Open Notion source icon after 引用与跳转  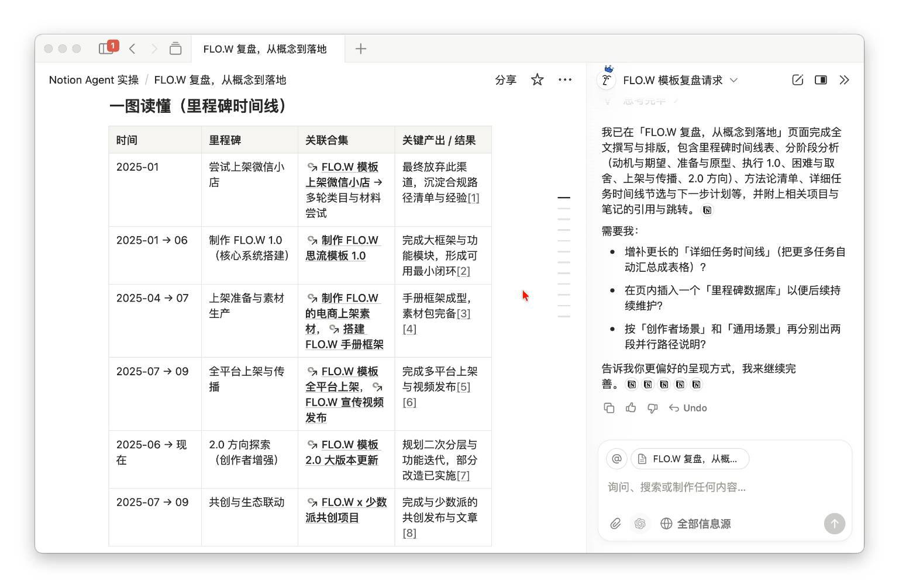(x=707, y=210)
